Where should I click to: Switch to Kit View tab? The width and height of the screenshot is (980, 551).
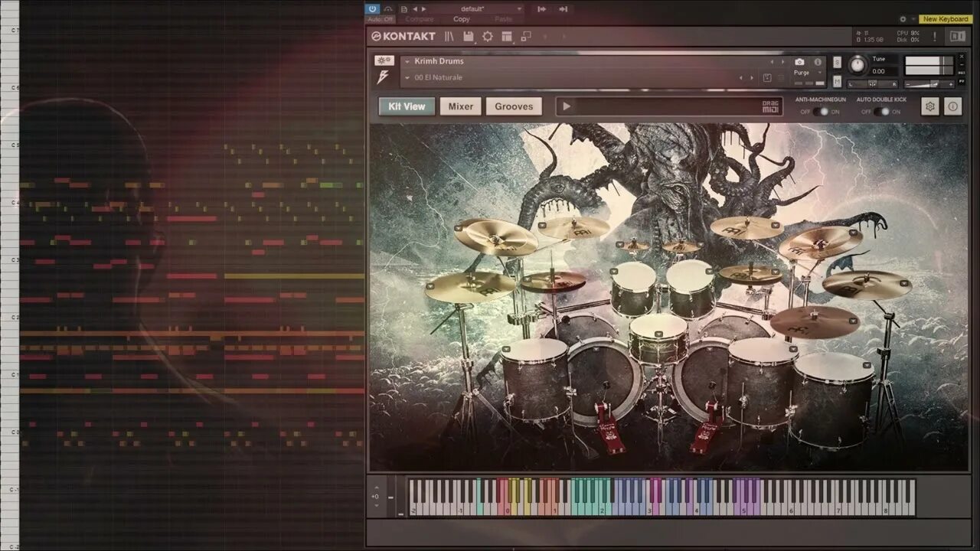407,106
